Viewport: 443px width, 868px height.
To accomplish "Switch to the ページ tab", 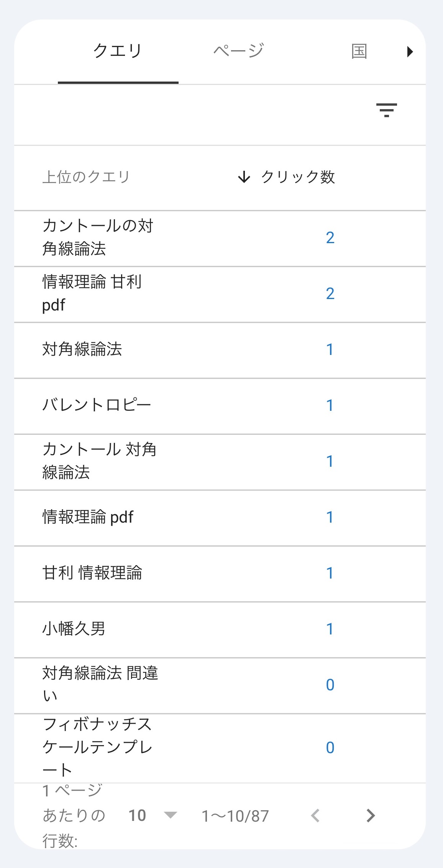I will 238,51.
